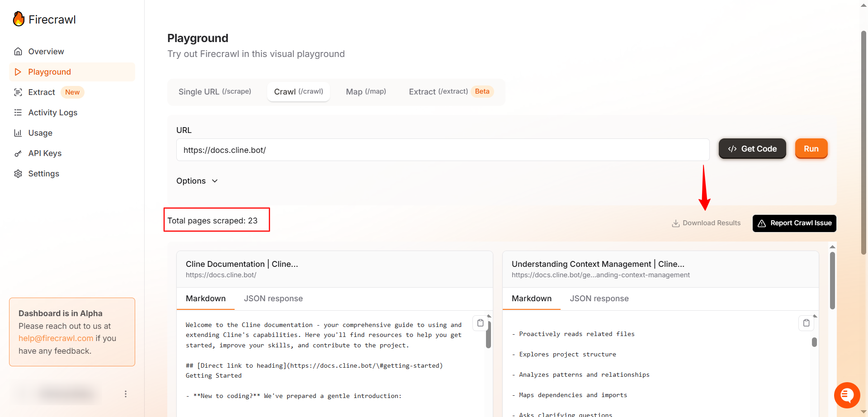The height and width of the screenshot is (417, 868).
Task: Click the results panel scrollbar thumb
Action: (832, 280)
